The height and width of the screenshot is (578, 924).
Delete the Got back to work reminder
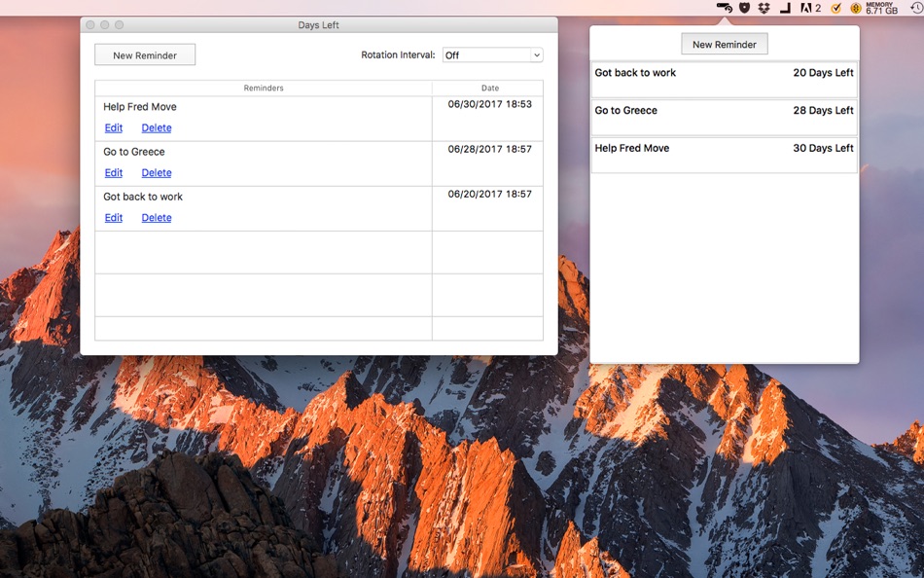pos(157,218)
